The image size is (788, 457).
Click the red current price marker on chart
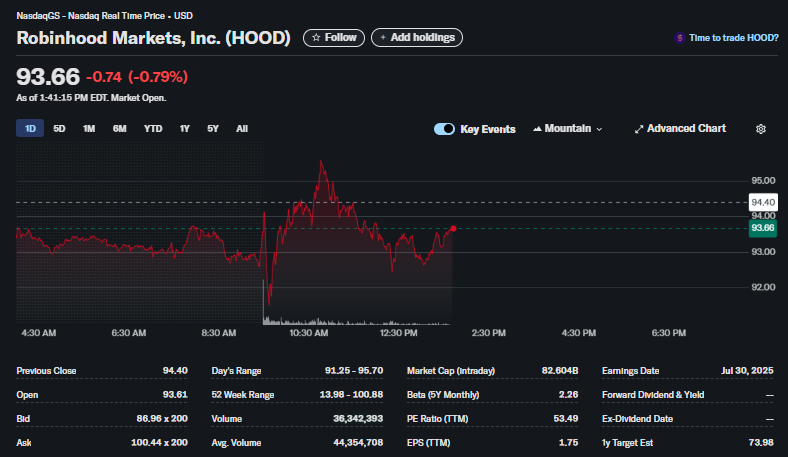[453, 229]
